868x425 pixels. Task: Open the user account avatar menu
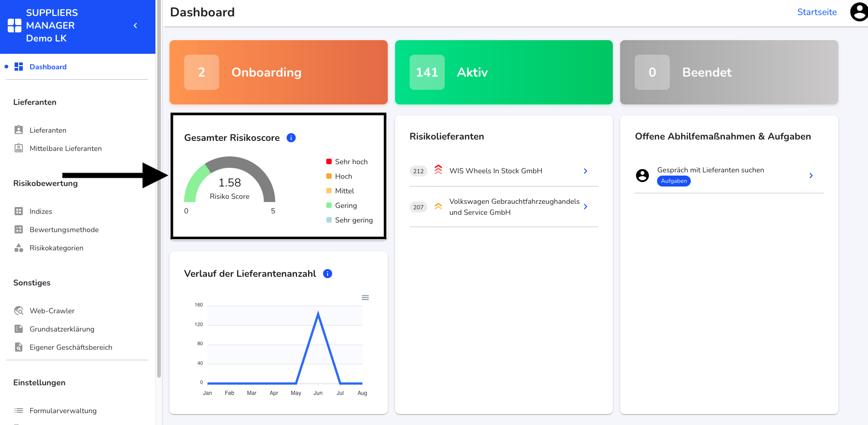[x=859, y=12]
